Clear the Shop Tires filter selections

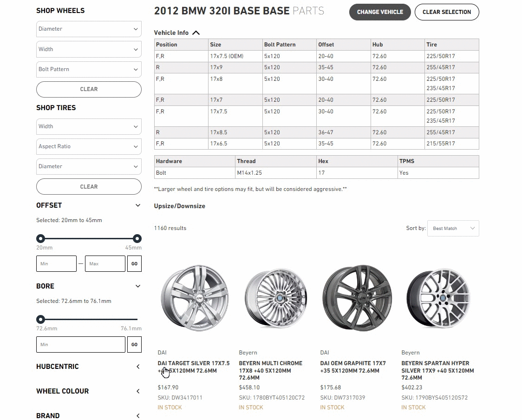[x=89, y=186]
